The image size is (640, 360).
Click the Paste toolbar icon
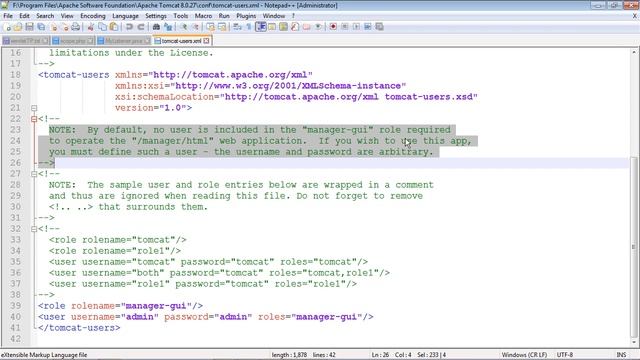tap(114, 27)
